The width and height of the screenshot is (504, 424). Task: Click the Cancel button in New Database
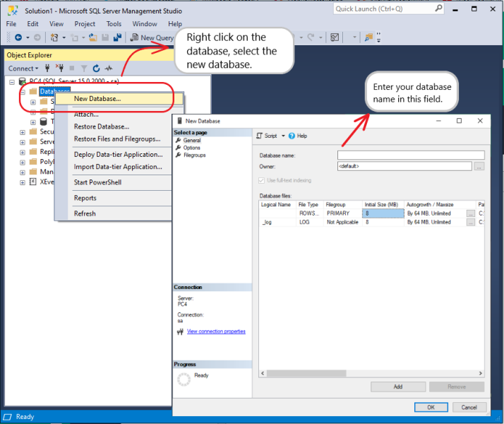[469, 407]
